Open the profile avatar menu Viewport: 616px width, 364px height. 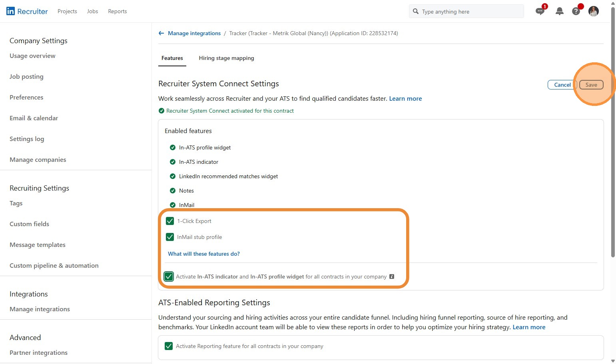tap(594, 12)
